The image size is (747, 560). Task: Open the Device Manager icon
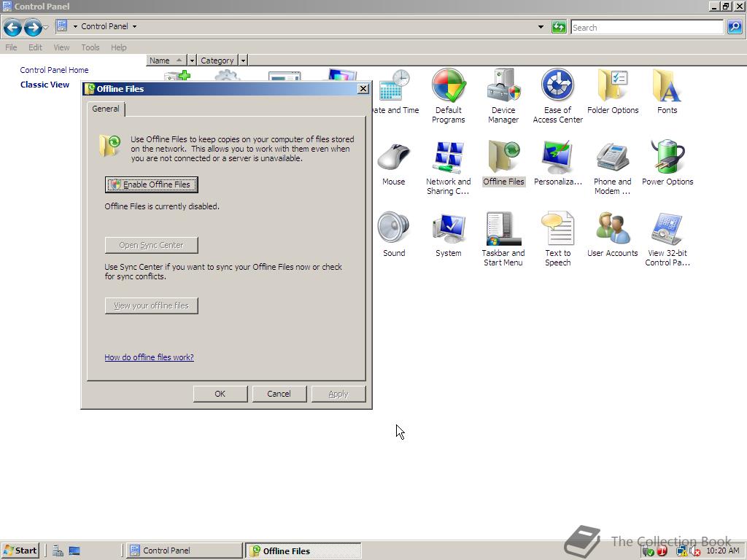click(503, 96)
